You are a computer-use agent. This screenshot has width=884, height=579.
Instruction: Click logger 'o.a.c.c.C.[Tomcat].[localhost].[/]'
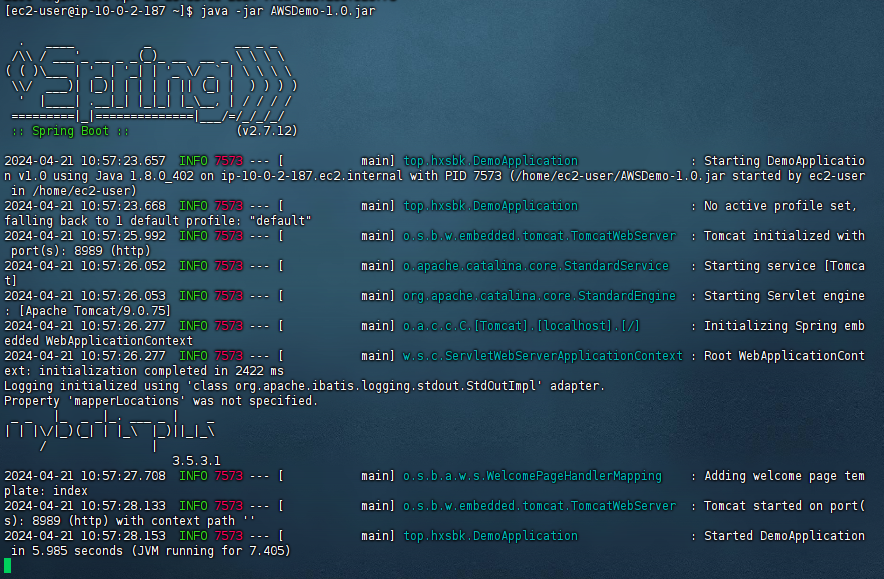pyautogui.click(x=521, y=326)
